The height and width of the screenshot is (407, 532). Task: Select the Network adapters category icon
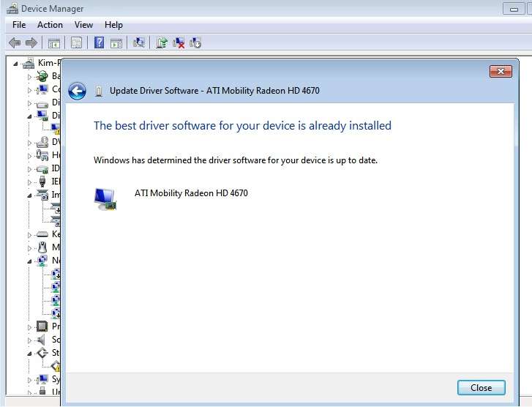tap(42, 261)
